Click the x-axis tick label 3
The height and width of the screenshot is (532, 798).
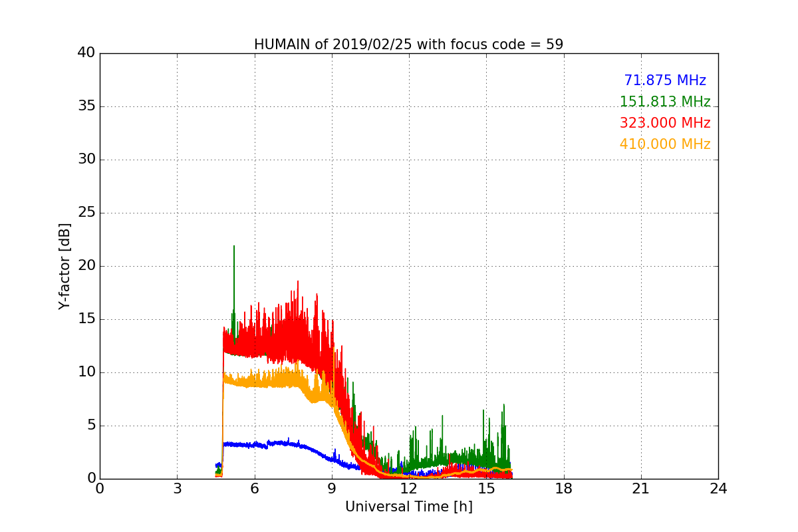tap(177, 489)
